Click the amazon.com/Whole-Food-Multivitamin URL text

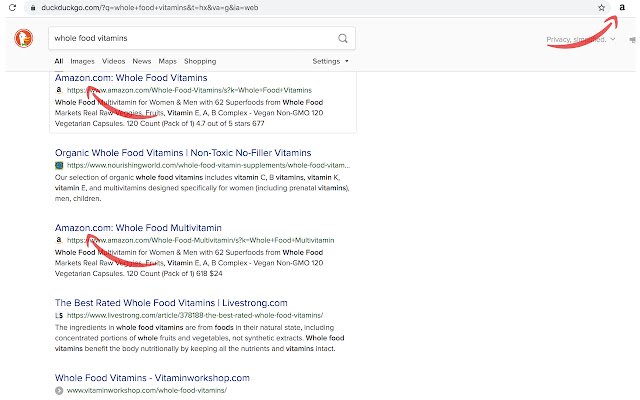[x=200, y=240]
